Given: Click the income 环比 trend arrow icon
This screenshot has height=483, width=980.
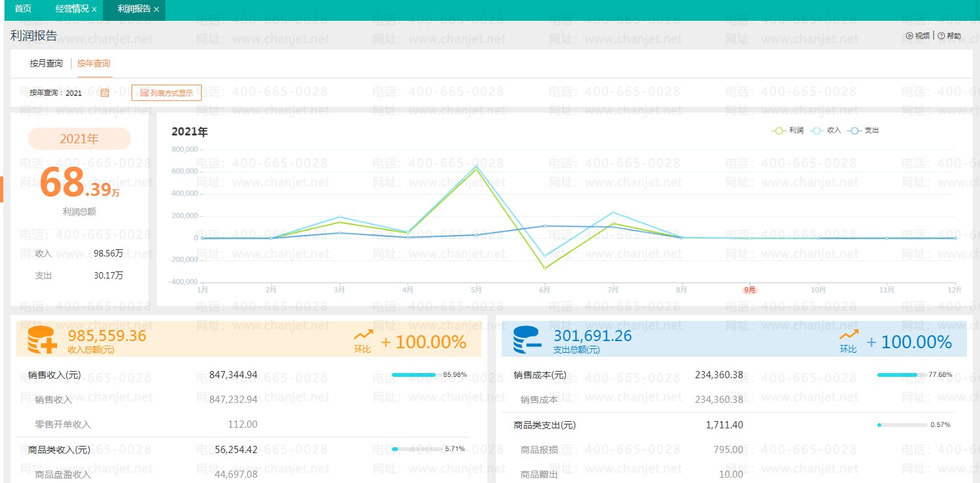Looking at the screenshot, I should coord(363,335).
